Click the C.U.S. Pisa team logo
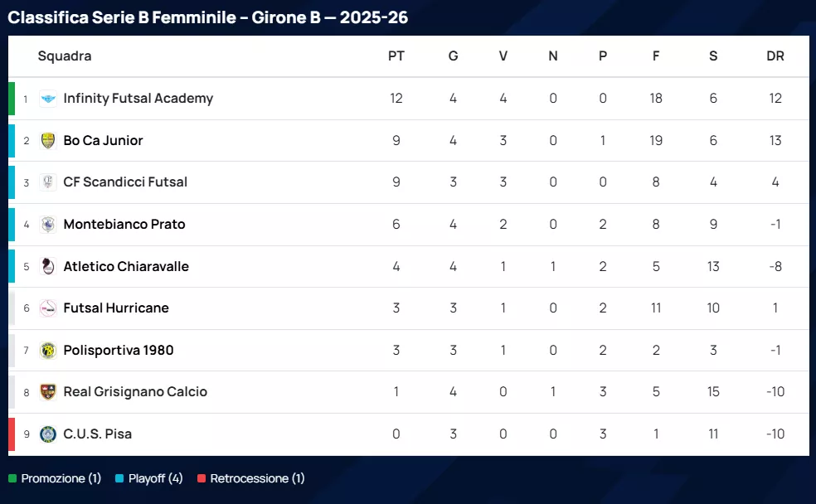This screenshot has height=504, width=816. [x=48, y=434]
